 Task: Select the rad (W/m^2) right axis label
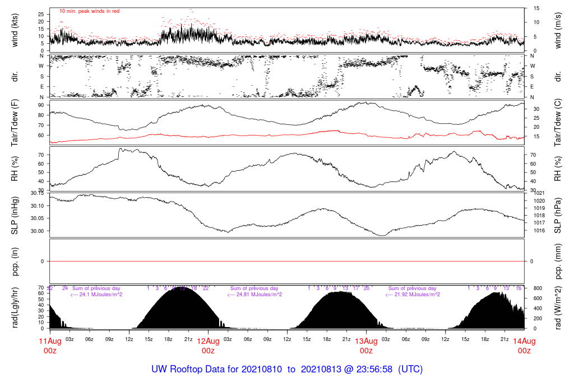pos(558,308)
